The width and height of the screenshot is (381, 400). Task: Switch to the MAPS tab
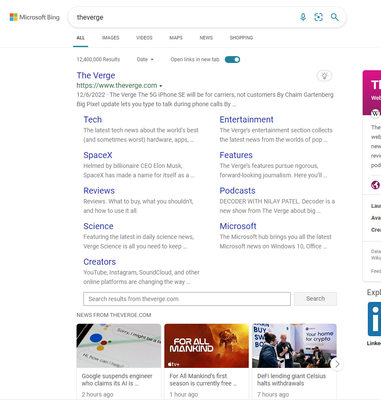point(176,38)
